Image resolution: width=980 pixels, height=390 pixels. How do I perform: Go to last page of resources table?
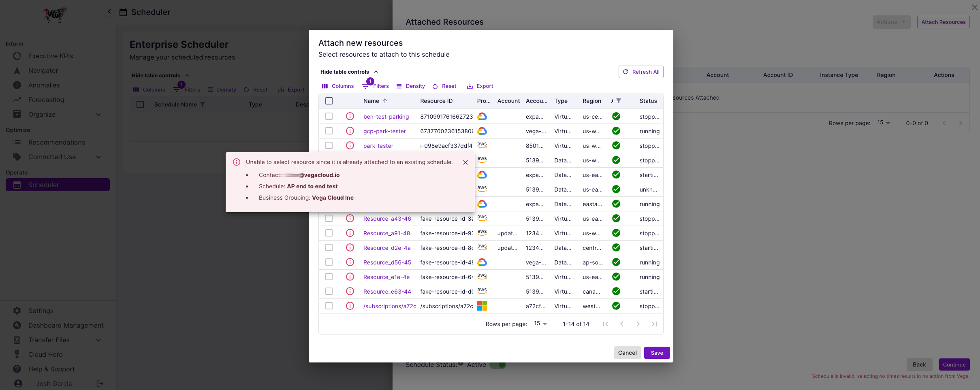click(654, 324)
